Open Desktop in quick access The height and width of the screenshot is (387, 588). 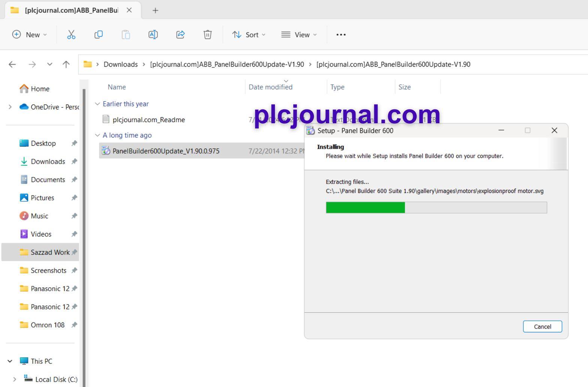click(x=37, y=143)
